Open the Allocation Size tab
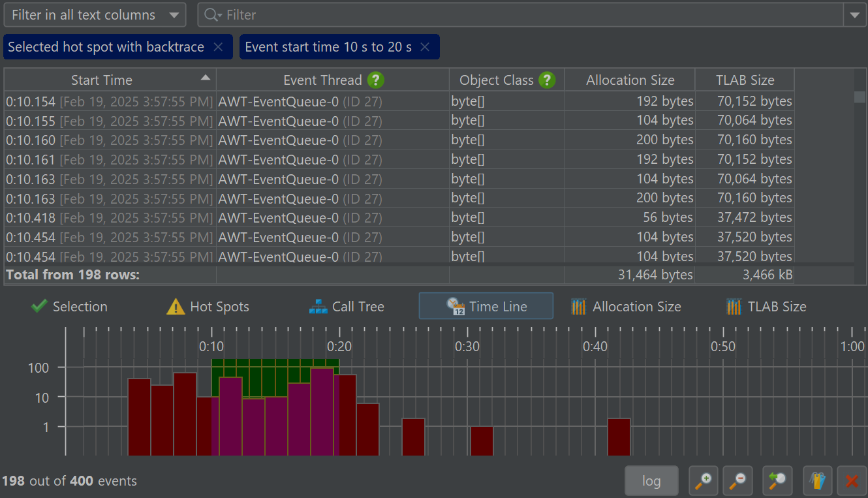This screenshot has height=498, width=868. (x=625, y=307)
